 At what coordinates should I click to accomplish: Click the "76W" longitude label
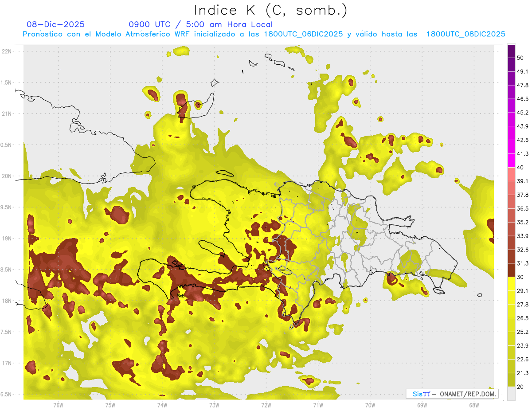(x=58, y=405)
